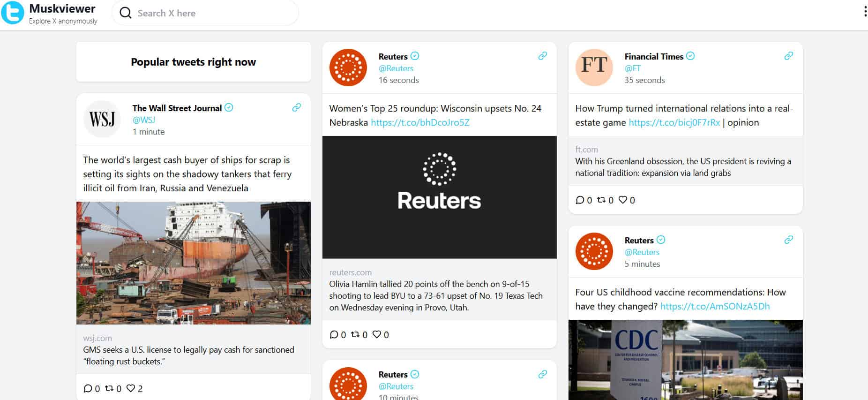Screen dimensions: 868x400
Task: Open the Muskviewer home title
Action: (x=62, y=8)
